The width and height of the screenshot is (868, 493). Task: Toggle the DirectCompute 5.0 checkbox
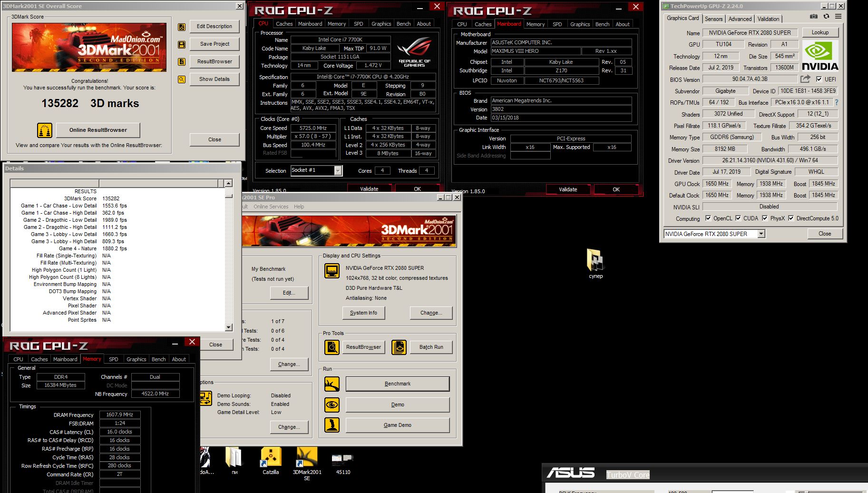[x=791, y=218]
